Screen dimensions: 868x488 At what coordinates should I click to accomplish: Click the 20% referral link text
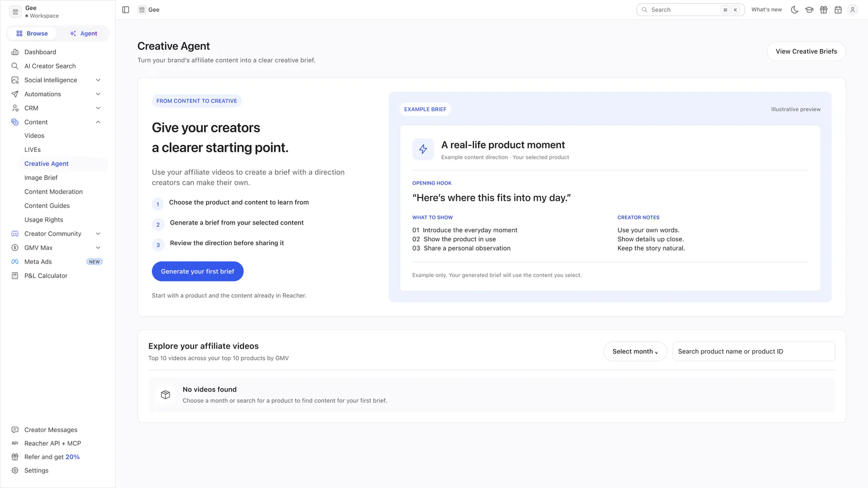point(73,457)
